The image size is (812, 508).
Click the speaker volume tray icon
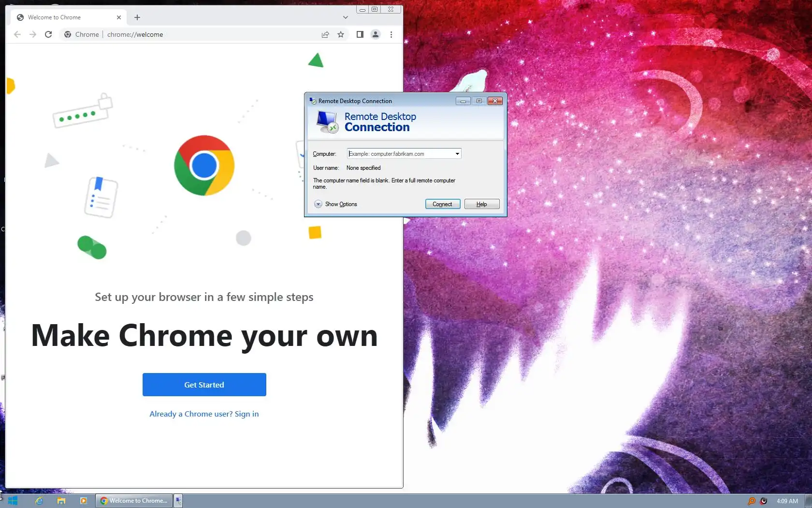tap(764, 501)
